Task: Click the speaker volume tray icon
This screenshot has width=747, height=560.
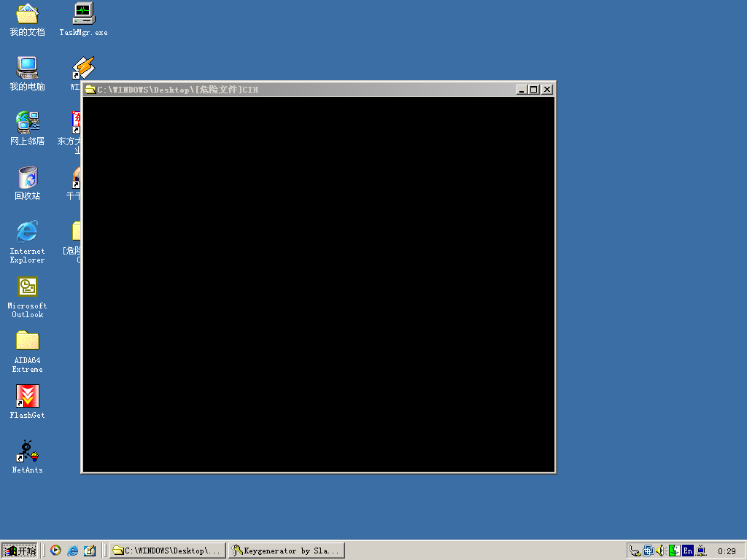Action: tap(661, 551)
